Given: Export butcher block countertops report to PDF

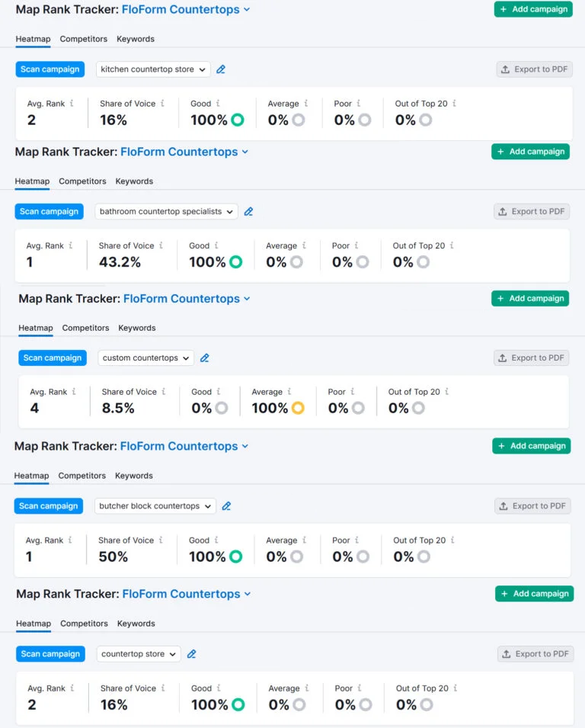Looking at the screenshot, I should pyautogui.click(x=533, y=506).
